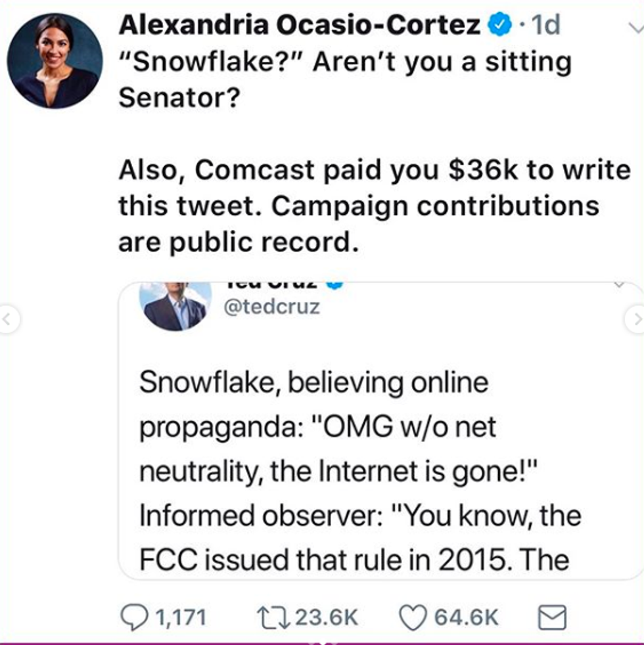644x645 pixels.
Task: Click the reply speech bubble icon
Action: click(137, 617)
